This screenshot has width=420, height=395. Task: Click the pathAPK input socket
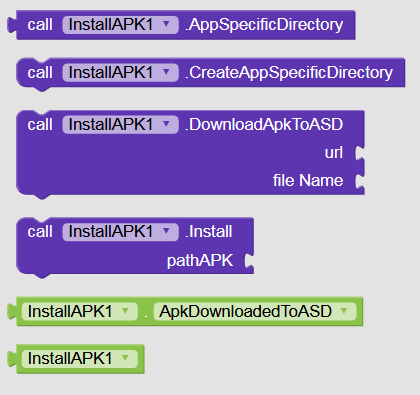(x=249, y=261)
